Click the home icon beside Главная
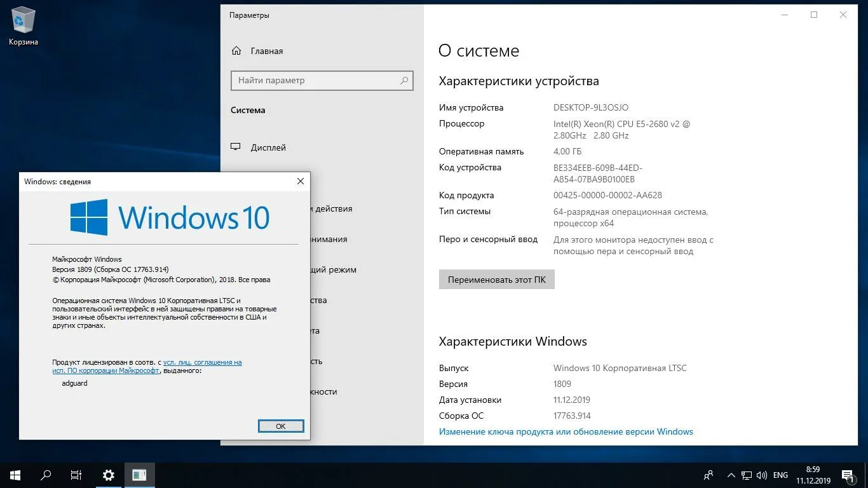Viewport: 868px width, 488px height. point(236,51)
